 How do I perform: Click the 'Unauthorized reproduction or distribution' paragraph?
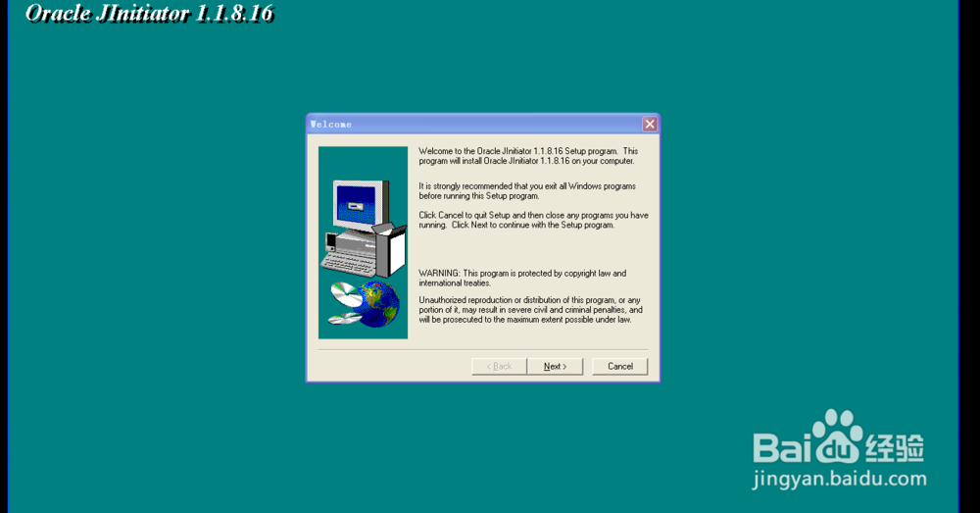coord(530,310)
